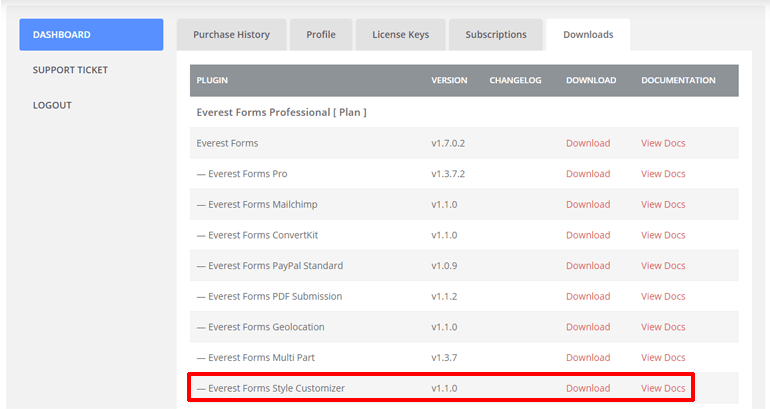The image size is (770, 409).
Task: Select 'Everest Forms Style Customizer' plugin name
Action: 276,388
